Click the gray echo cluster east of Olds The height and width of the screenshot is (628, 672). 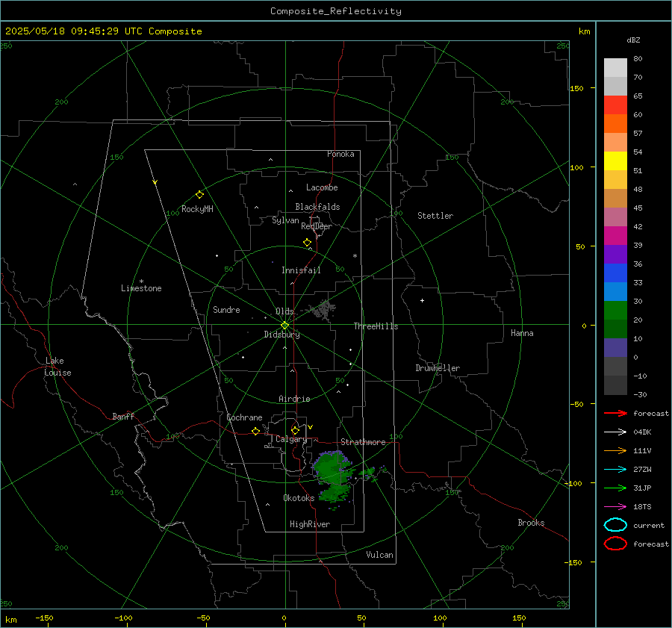[323, 309]
